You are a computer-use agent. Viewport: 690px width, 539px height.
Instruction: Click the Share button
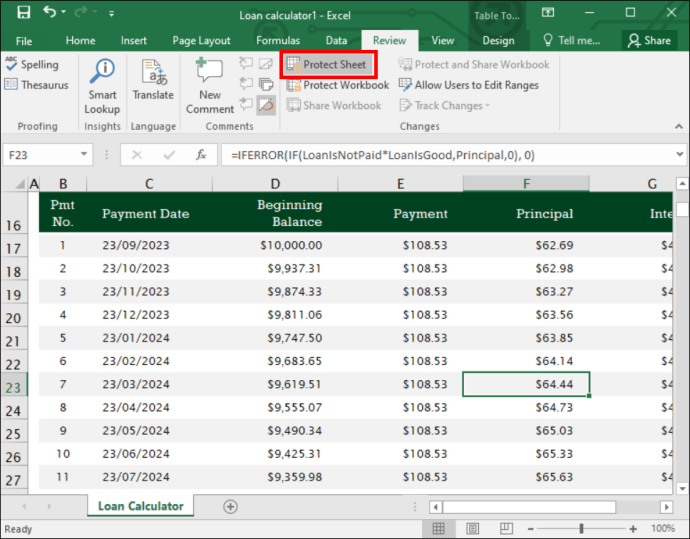click(x=649, y=40)
